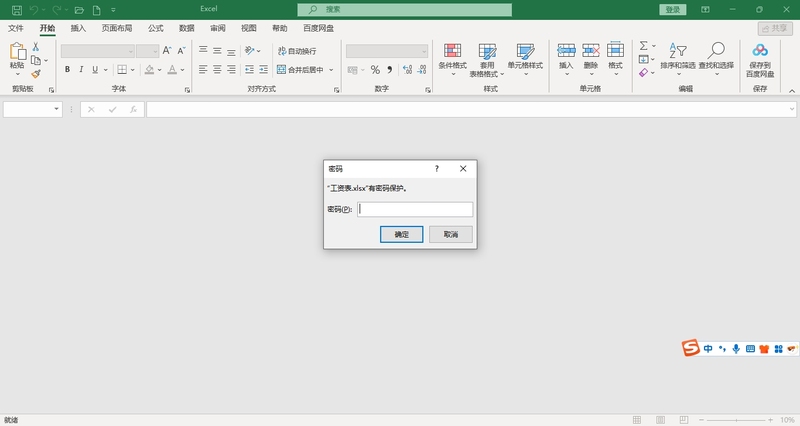Open the font size combo box
This screenshot has height=426, width=800.
click(148, 51)
